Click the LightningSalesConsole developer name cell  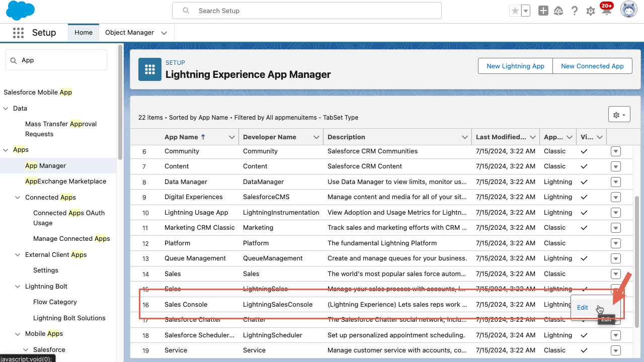click(278, 305)
